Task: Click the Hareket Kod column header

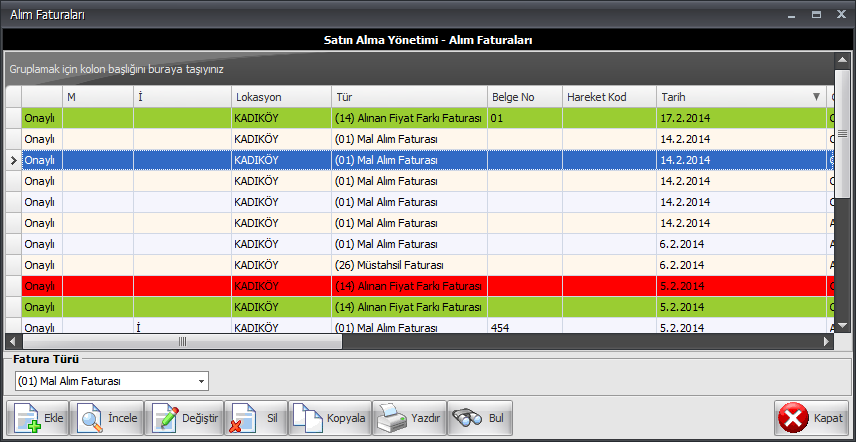Action: [x=609, y=97]
